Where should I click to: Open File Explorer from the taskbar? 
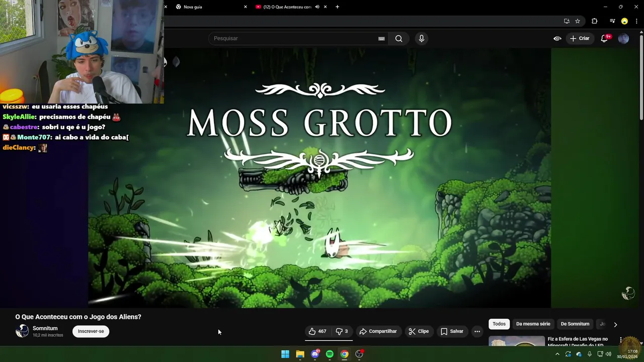click(300, 354)
